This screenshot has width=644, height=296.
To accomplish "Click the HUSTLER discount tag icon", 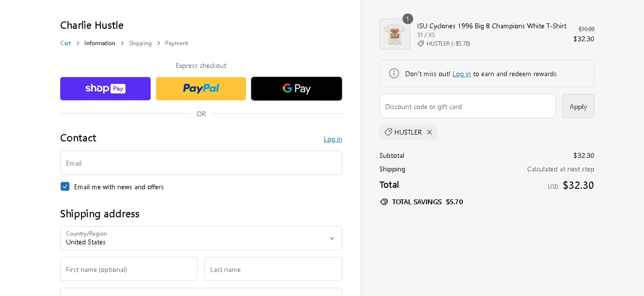I will coord(388,132).
